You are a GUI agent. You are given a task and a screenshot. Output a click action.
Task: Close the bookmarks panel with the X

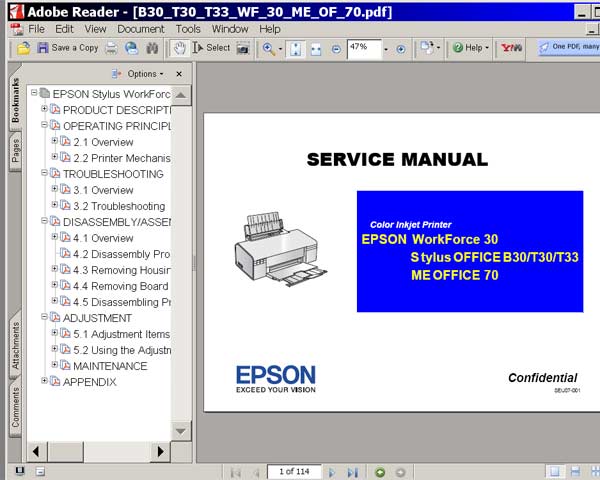[179, 74]
